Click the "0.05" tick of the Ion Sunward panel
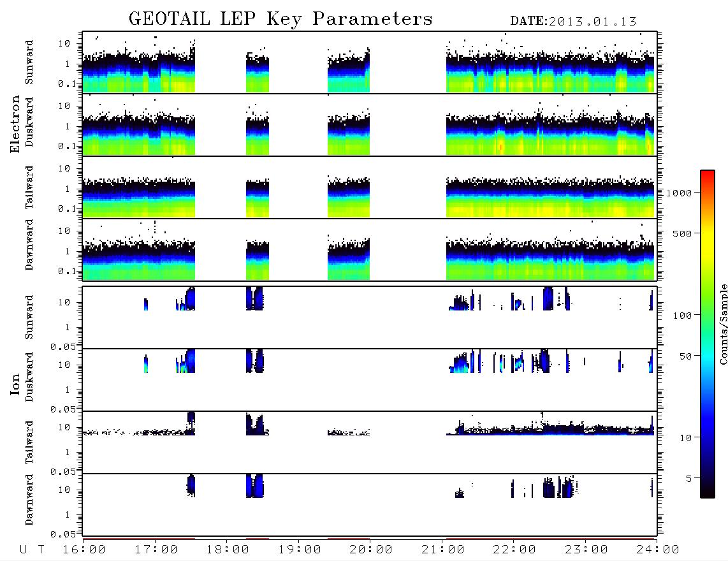 [63, 347]
